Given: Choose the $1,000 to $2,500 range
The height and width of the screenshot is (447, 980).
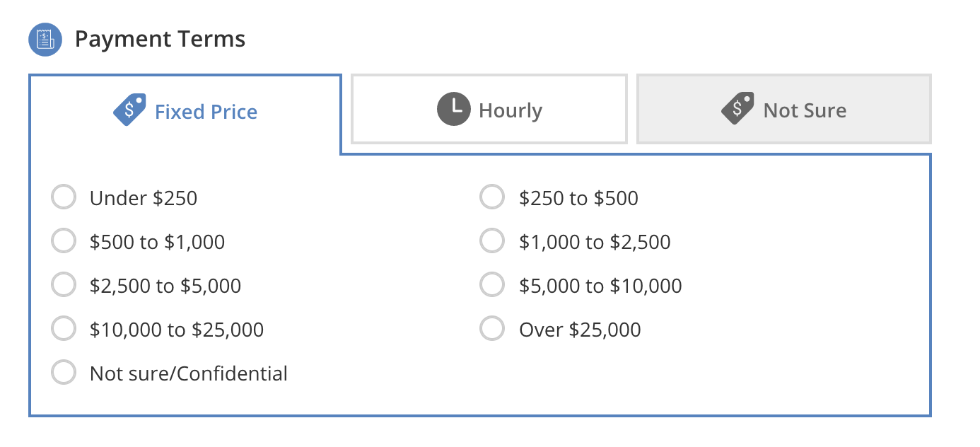Looking at the screenshot, I should pos(492,241).
